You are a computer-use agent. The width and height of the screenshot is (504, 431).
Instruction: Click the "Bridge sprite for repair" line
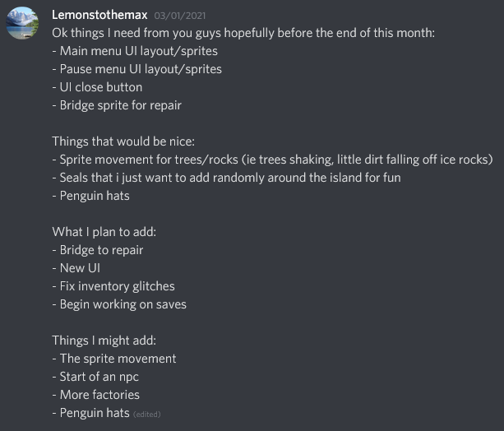pos(117,105)
